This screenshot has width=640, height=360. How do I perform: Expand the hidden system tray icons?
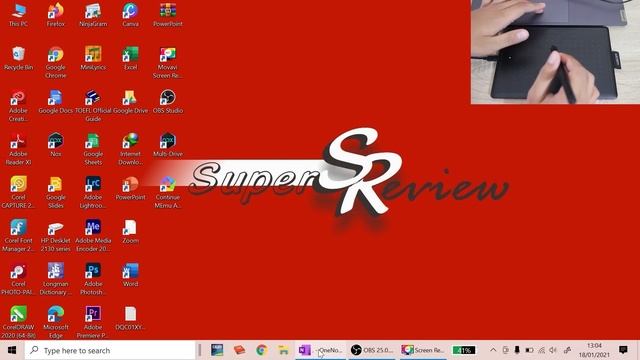(493, 350)
